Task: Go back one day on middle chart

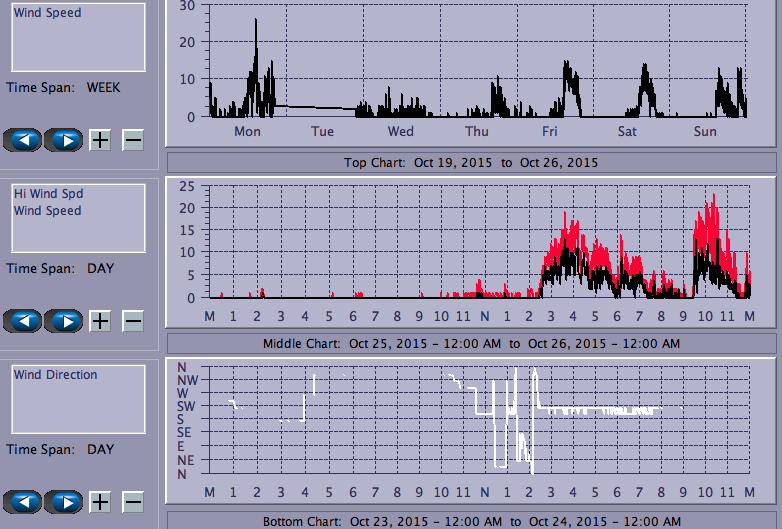Action: (23, 321)
